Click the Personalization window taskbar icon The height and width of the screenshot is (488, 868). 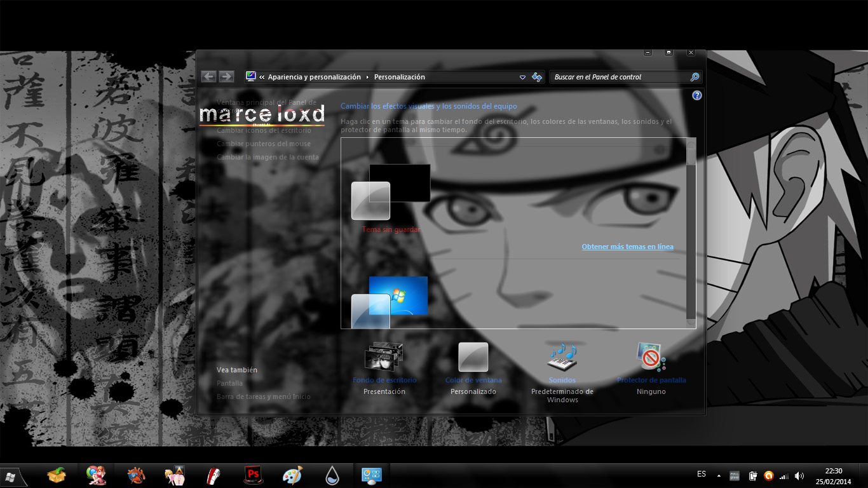(371, 475)
